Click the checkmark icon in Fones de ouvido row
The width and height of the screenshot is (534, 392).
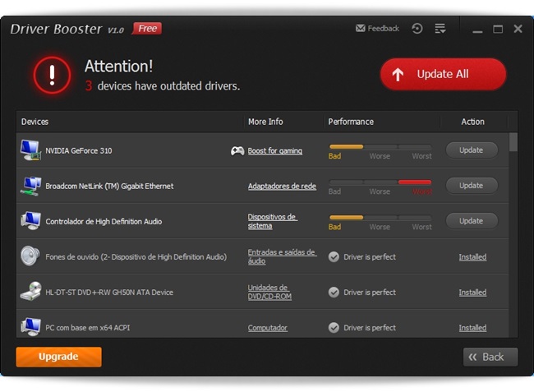[334, 256]
